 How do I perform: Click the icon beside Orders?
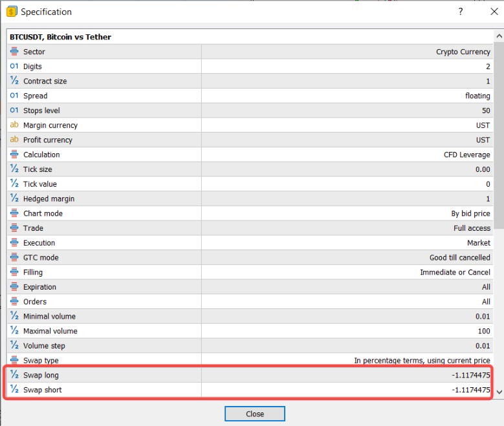click(x=14, y=301)
